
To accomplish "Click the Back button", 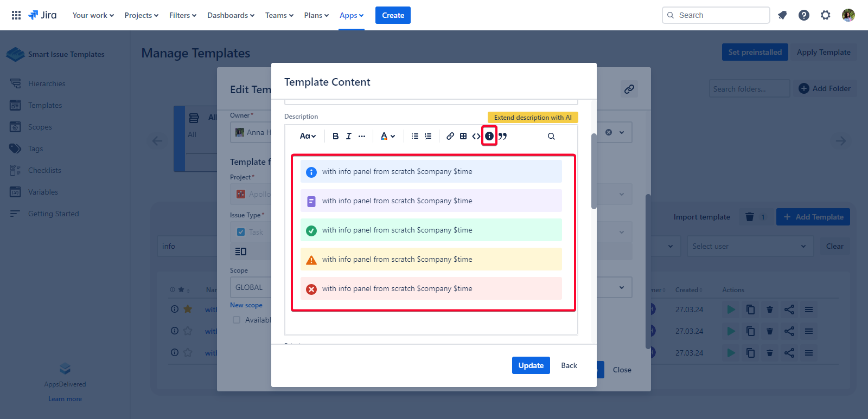I will point(569,365).
